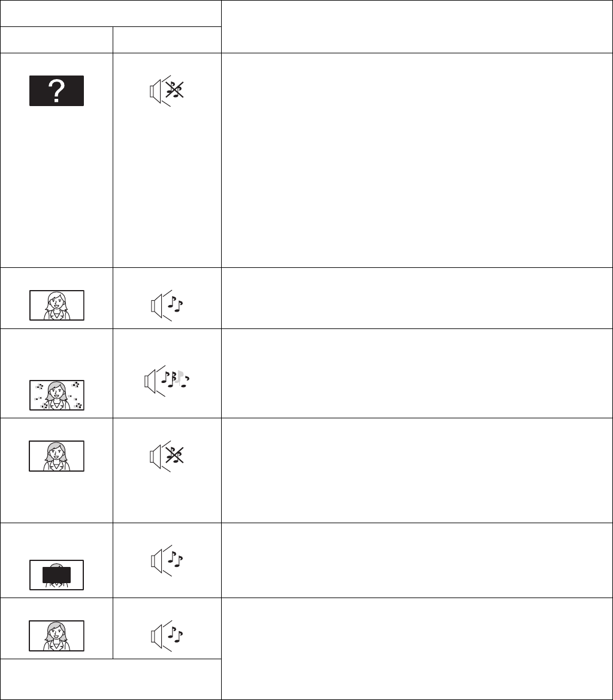Click the empty cell beneath the last picture icon
Viewport: 613px width, 700px height.
(111, 678)
